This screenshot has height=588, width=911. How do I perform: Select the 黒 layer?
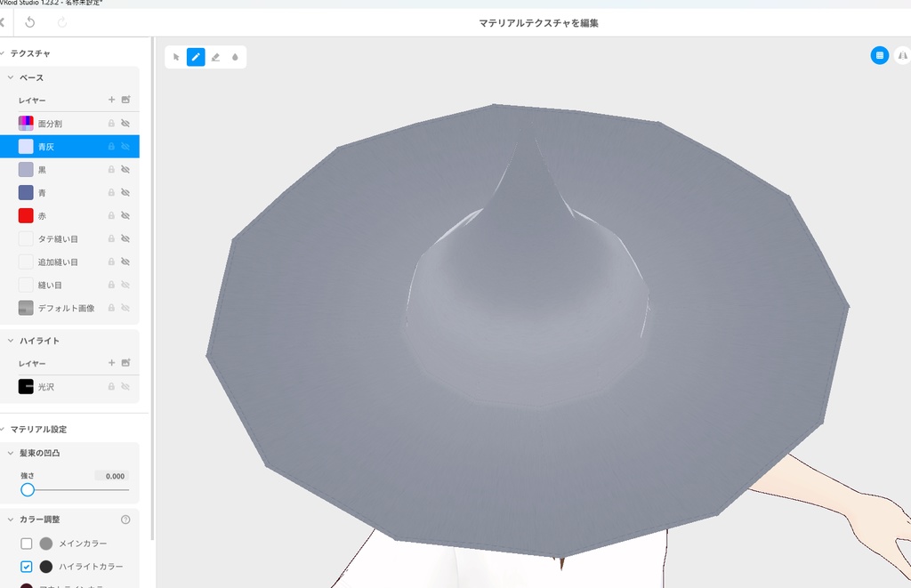click(69, 170)
